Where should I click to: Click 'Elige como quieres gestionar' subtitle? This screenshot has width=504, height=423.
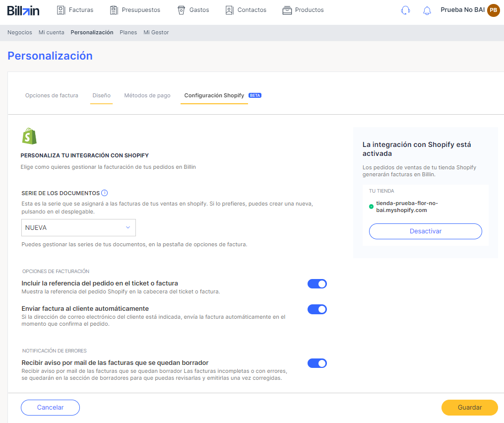point(108,167)
